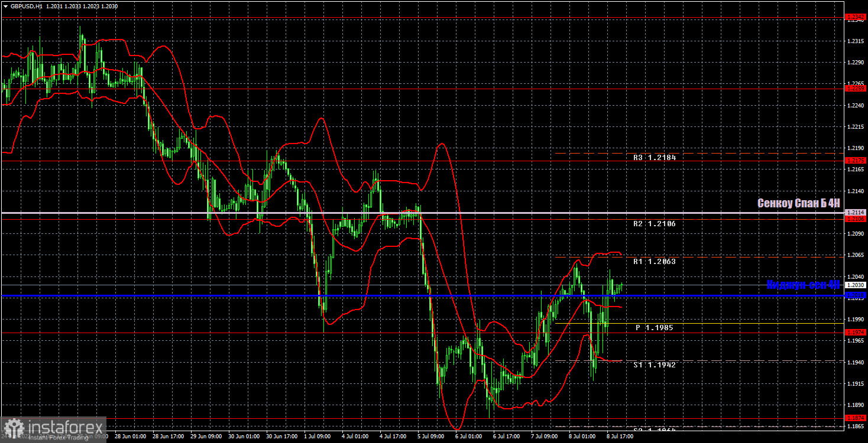Select the S1 1.1942 pivot label

(654, 365)
